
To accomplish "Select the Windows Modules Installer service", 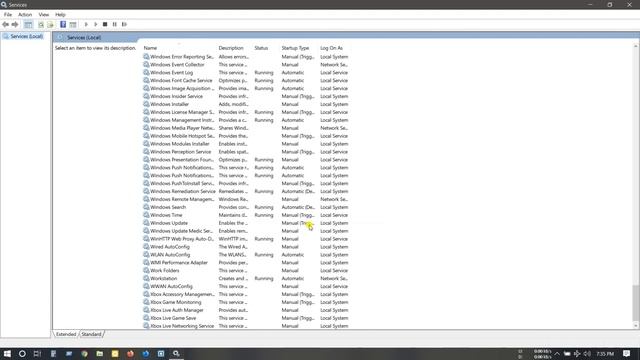I will [x=246, y=144].
